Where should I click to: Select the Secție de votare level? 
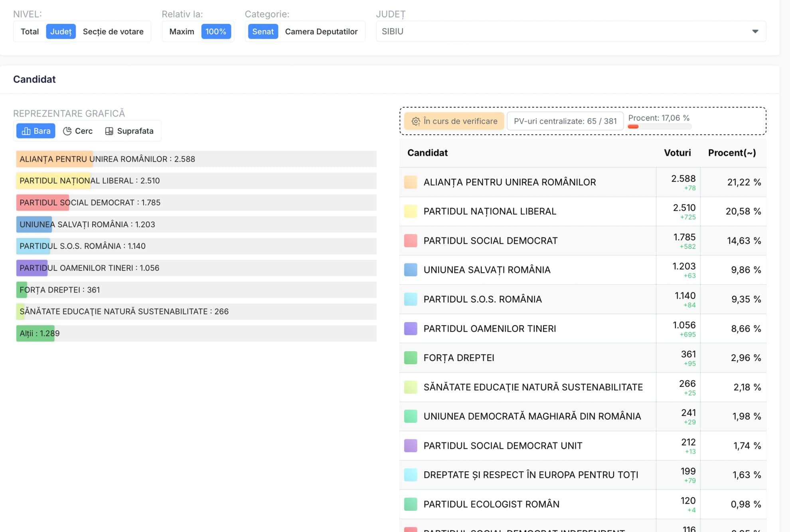[x=113, y=32]
